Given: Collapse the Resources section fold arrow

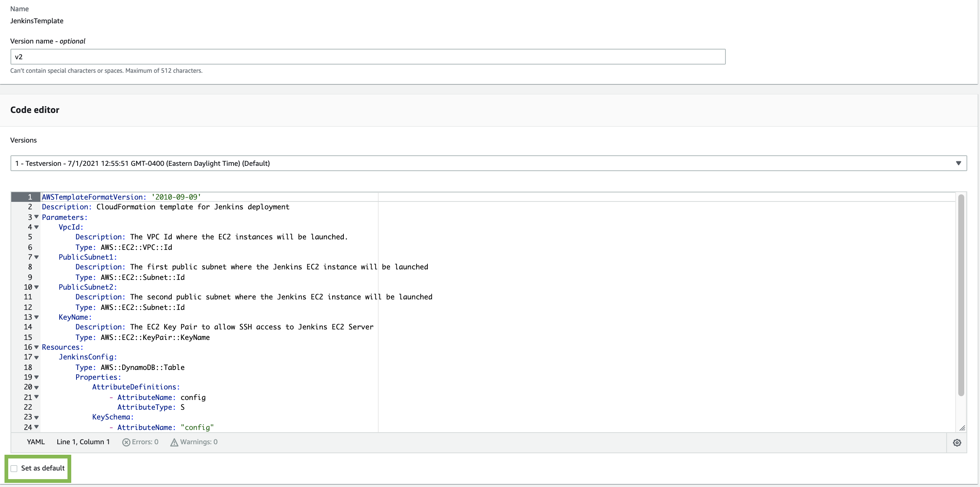Looking at the screenshot, I should pos(36,347).
